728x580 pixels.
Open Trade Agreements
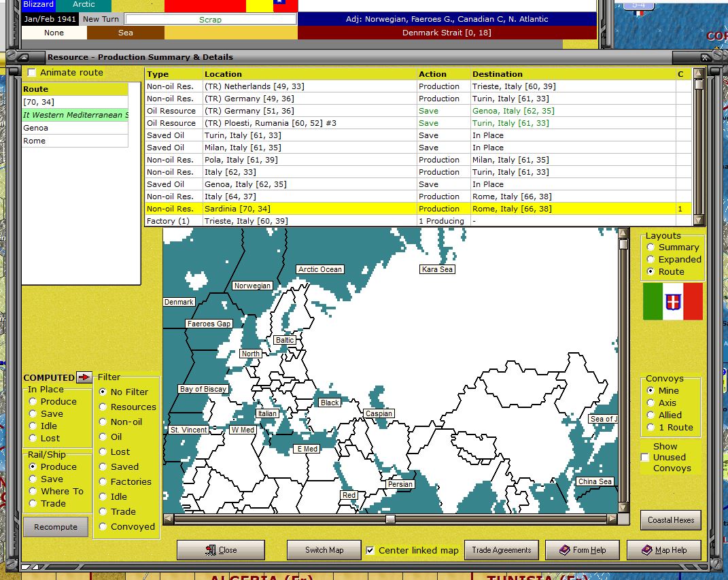click(x=502, y=550)
